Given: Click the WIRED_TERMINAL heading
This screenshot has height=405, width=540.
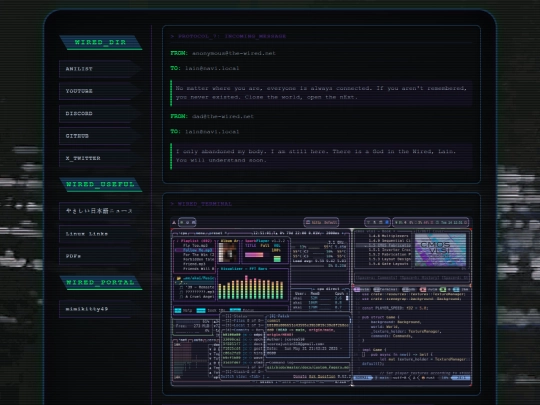Looking at the screenshot, I should [201, 204].
